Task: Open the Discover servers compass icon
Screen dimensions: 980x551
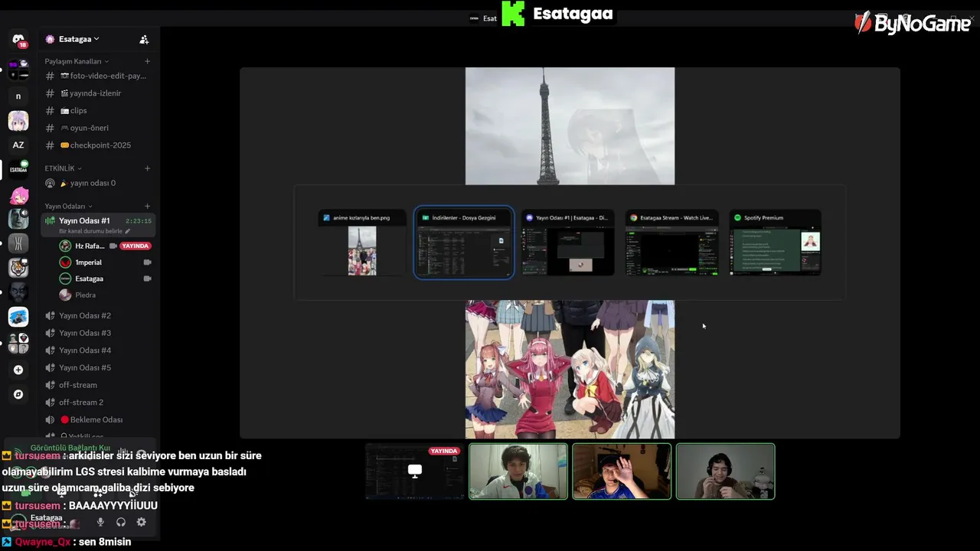Action: point(18,394)
